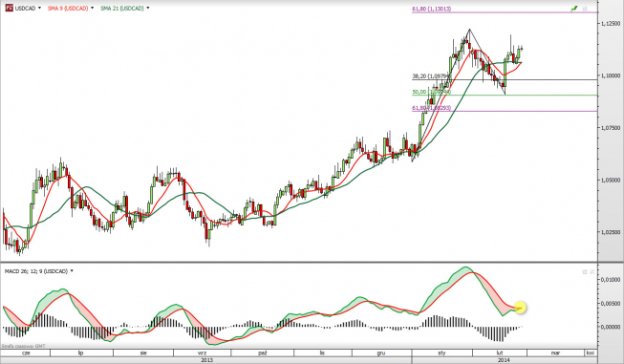The width and height of the screenshot is (624, 364).
Task: Close the MACD indicator panel
Action: click(592, 271)
